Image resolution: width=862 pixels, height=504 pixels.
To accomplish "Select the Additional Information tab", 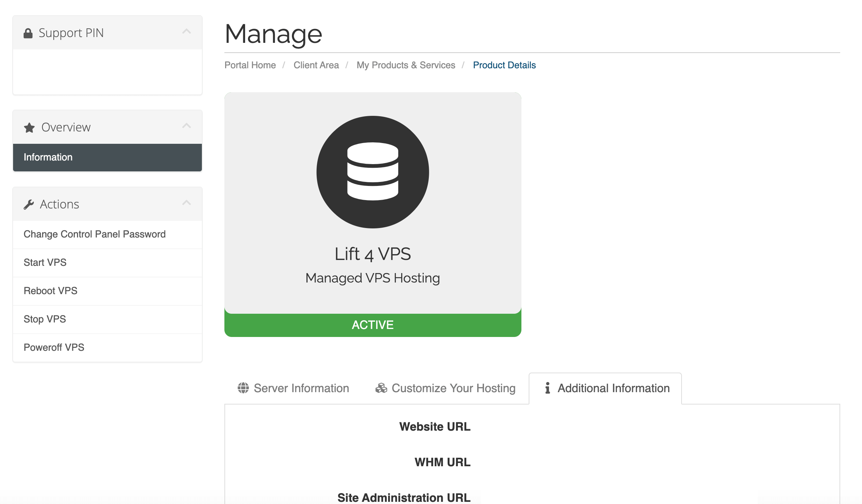I will 613,388.
